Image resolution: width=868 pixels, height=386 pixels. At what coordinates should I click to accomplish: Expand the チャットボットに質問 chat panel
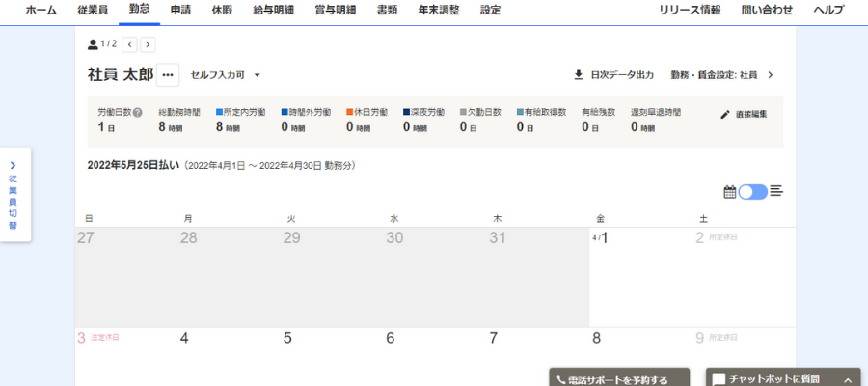[846, 379]
